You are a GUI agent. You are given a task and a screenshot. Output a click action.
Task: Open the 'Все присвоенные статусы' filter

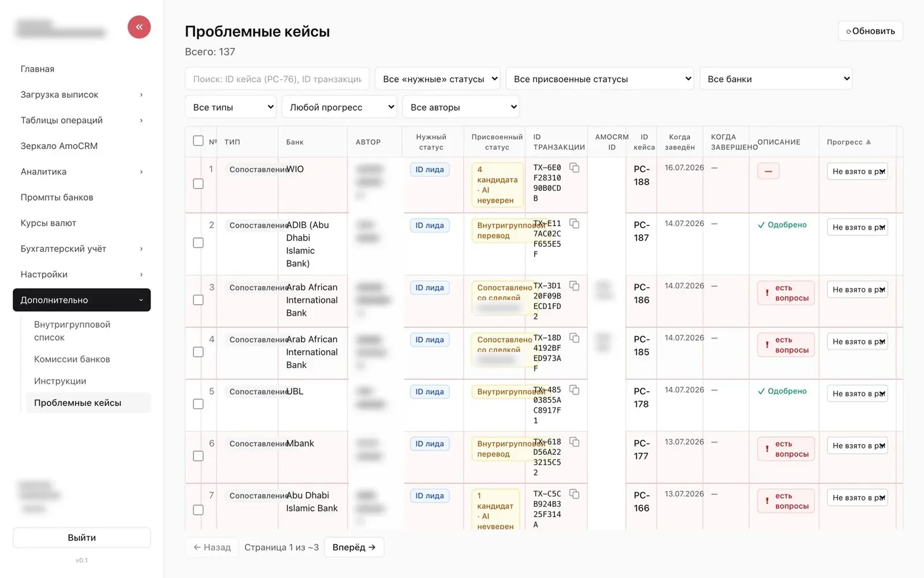click(x=600, y=79)
